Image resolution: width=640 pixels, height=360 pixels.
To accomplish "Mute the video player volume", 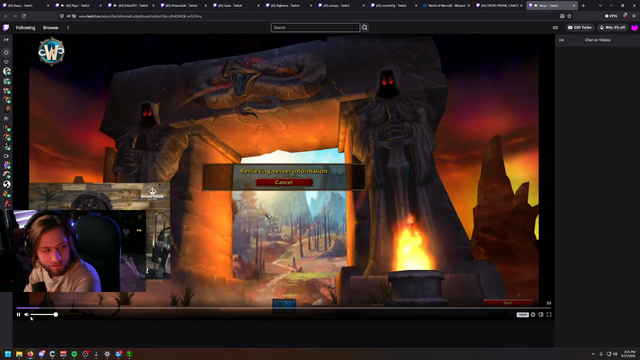I will click(26, 314).
